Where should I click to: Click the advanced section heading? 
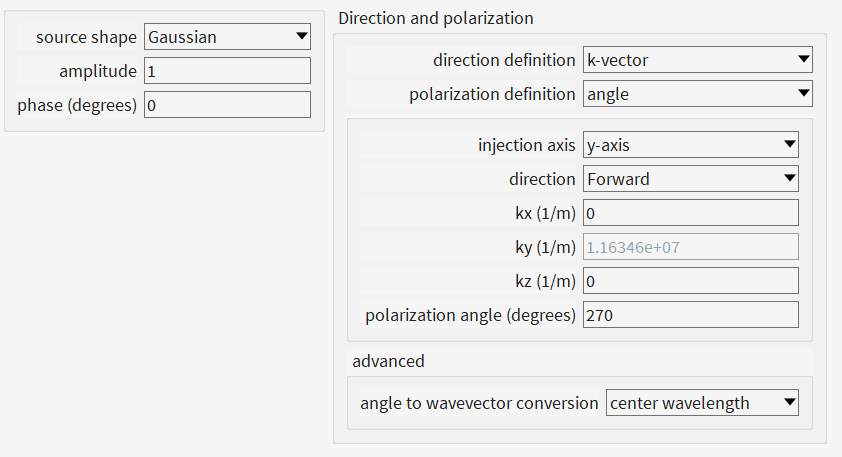[388, 361]
